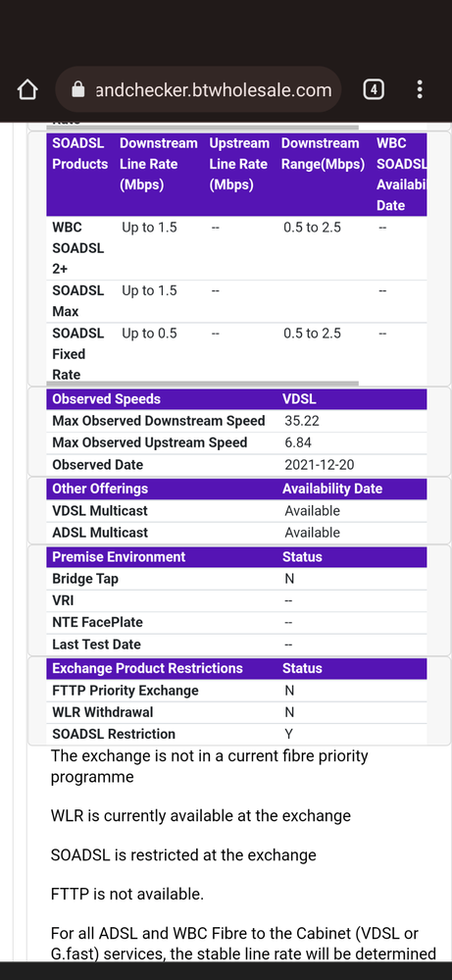Click the N value for WLR Withdrawal
The image size is (452, 980).
[x=289, y=712]
